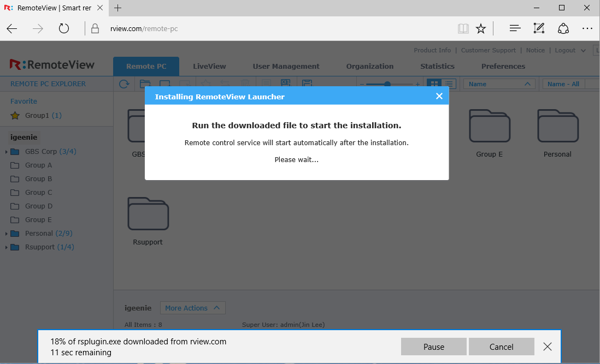Click the minus icon to shrink thumbnails
Image resolution: width=600 pixels, height=364 pixels.
[x=362, y=84]
